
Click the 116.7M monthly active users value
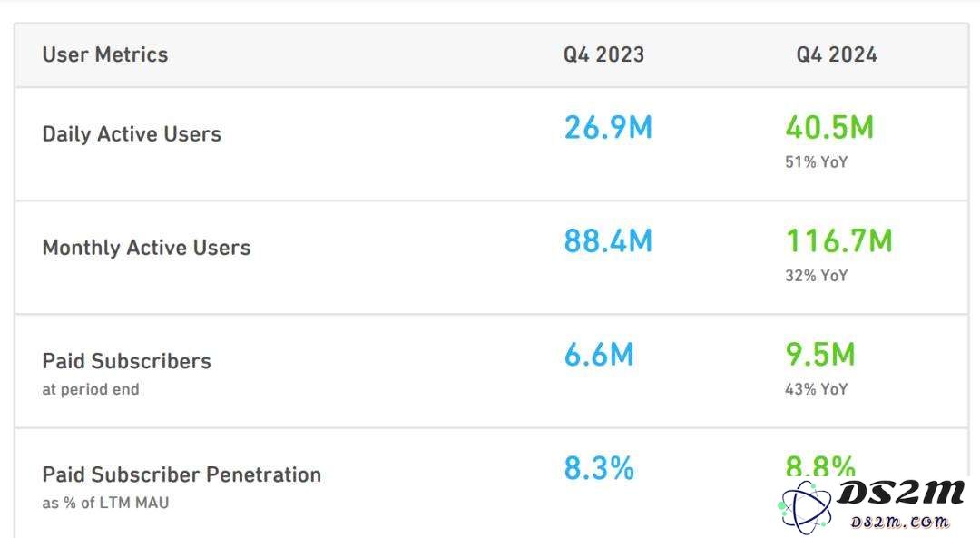click(838, 241)
